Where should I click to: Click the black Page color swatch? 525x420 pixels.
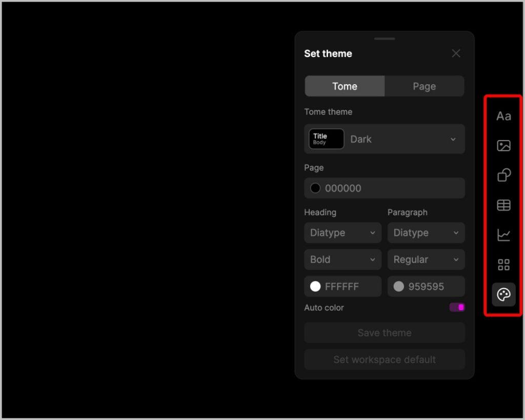pos(315,188)
